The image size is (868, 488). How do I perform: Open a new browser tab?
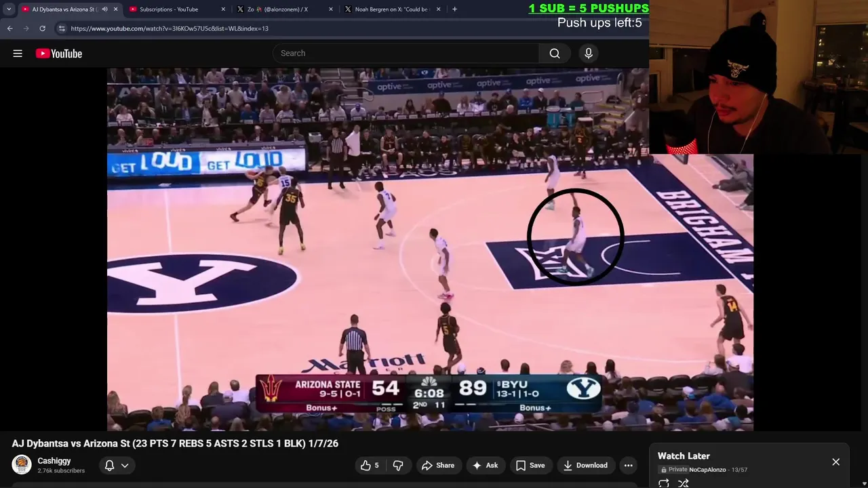(x=454, y=9)
